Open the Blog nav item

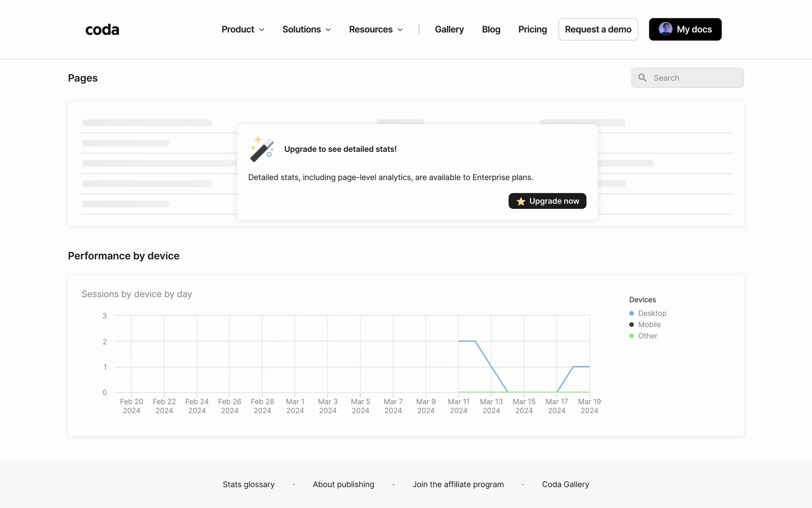click(491, 29)
